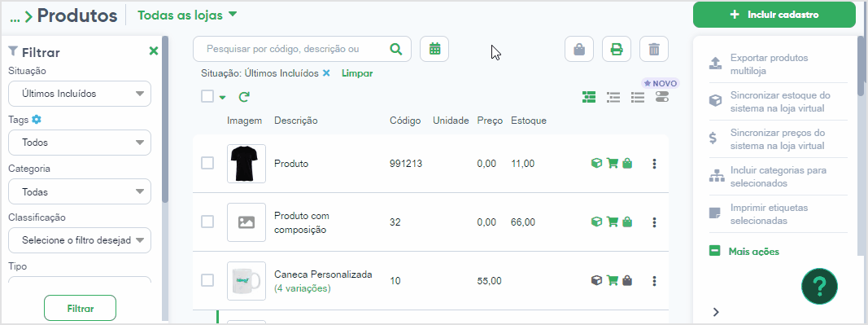The image size is (868, 325).
Task: Click the trash delete icon button
Action: click(x=654, y=49)
